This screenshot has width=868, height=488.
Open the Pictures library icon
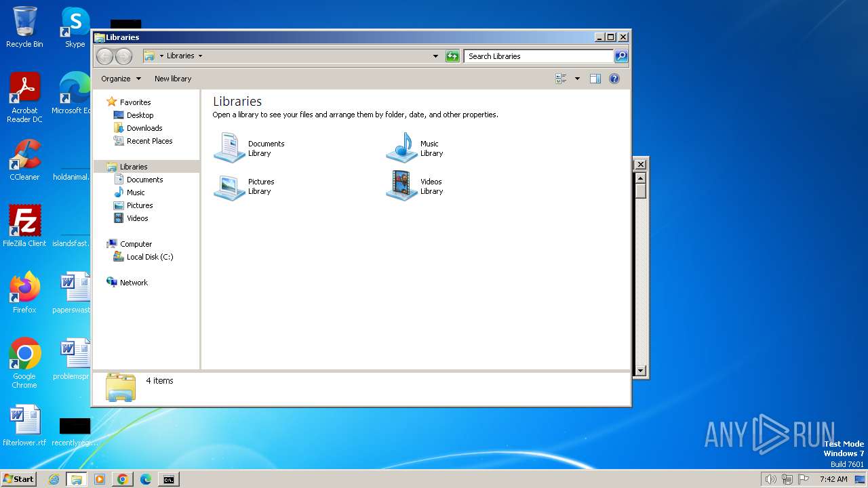click(x=229, y=186)
